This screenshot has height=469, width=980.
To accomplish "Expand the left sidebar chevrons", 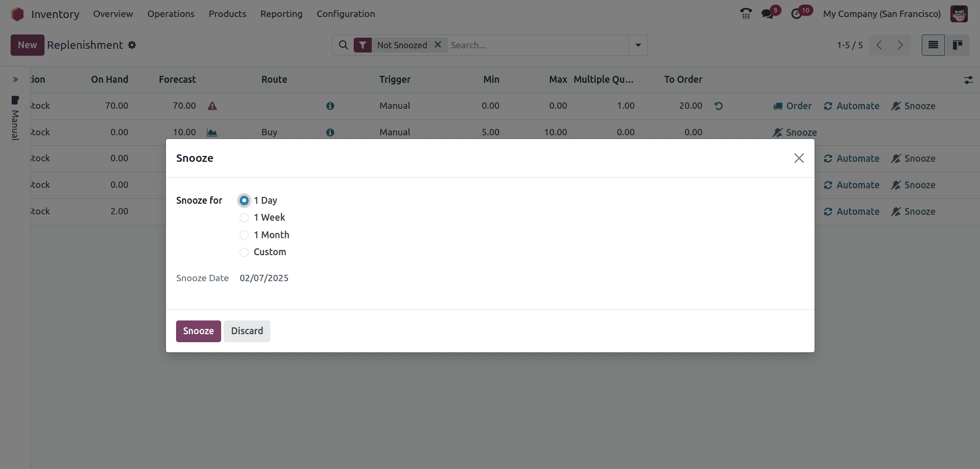I will pos(15,80).
